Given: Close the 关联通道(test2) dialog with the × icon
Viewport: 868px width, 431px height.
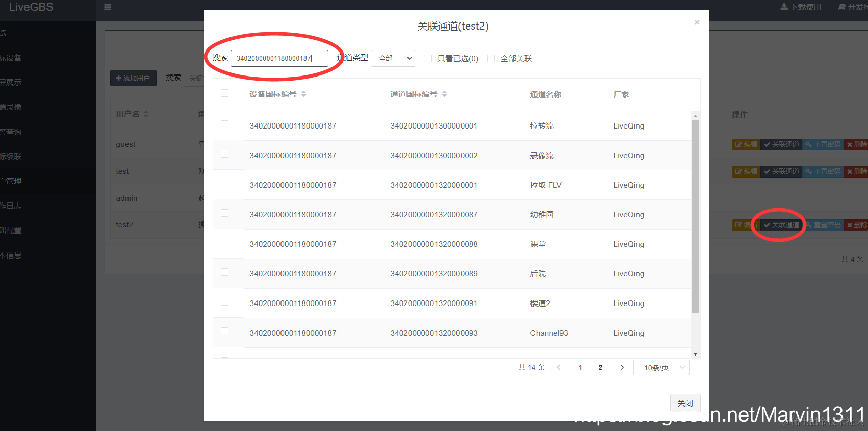Looking at the screenshot, I should click(x=697, y=22).
